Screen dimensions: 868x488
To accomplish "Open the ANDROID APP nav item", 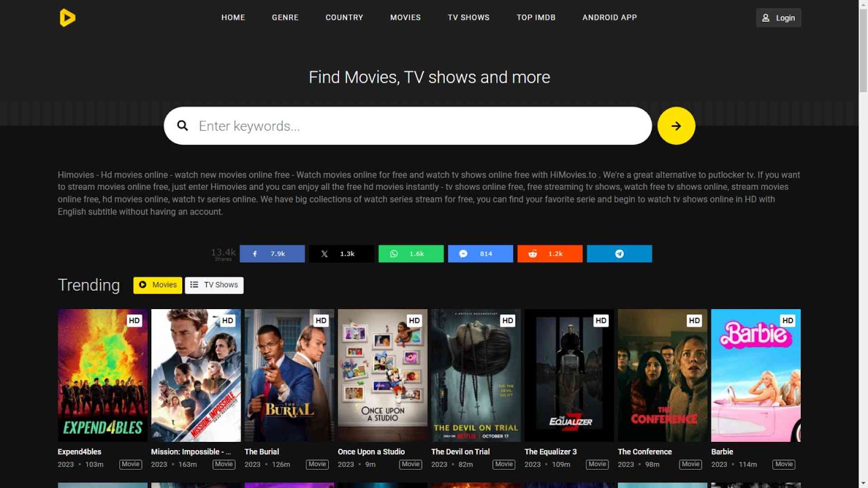I will pos(610,17).
